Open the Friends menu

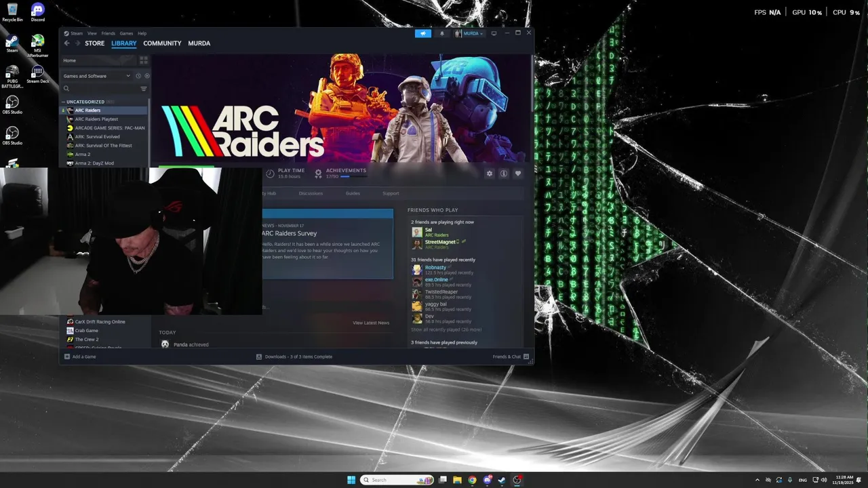pos(108,33)
